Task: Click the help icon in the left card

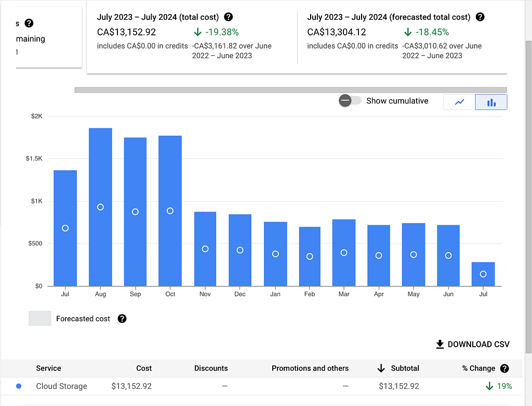Action: tap(29, 23)
